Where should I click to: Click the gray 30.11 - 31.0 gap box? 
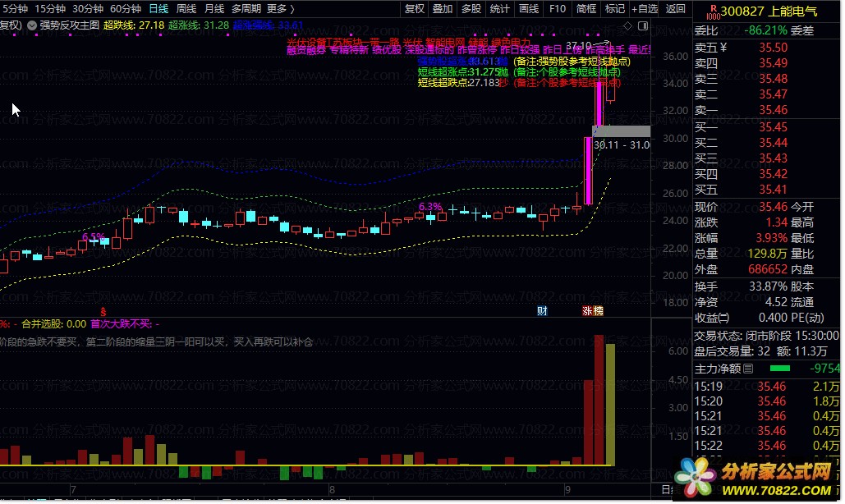[x=622, y=131]
